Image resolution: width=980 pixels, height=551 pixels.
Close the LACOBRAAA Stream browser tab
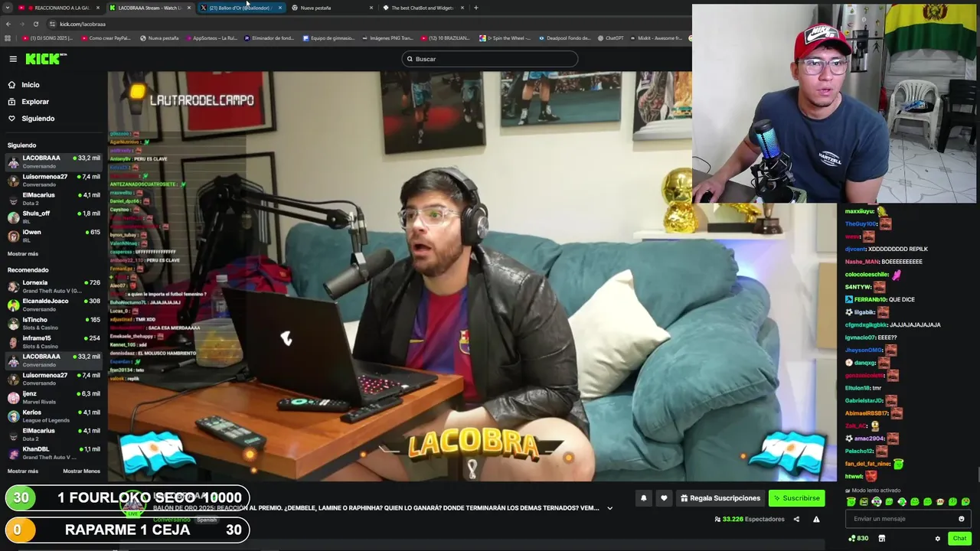click(x=188, y=8)
